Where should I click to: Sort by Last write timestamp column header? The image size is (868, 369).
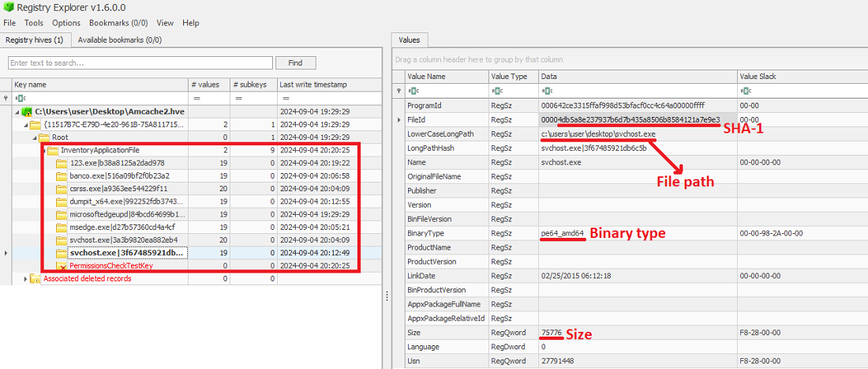313,85
